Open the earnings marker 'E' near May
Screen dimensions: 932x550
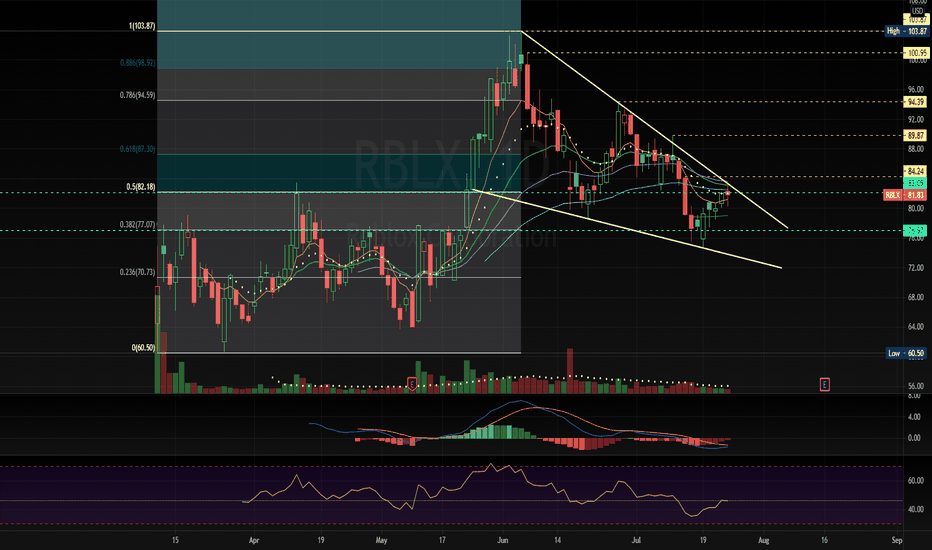pyautogui.click(x=412, y=384)
